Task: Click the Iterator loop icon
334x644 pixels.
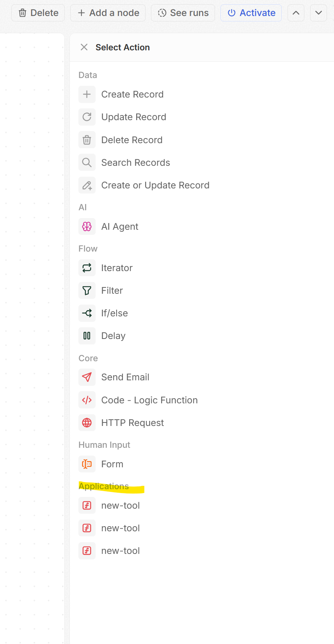Action: (x=87, y=268)
